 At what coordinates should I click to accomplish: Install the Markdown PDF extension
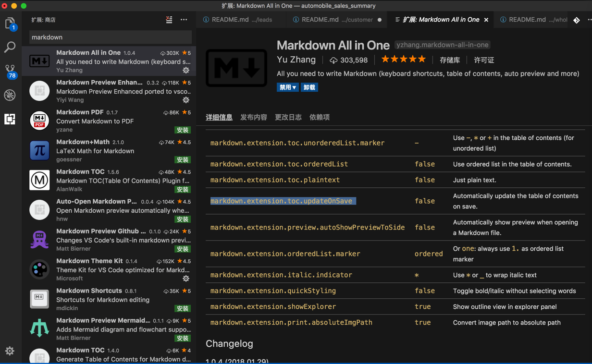click(x=182, y=130)
